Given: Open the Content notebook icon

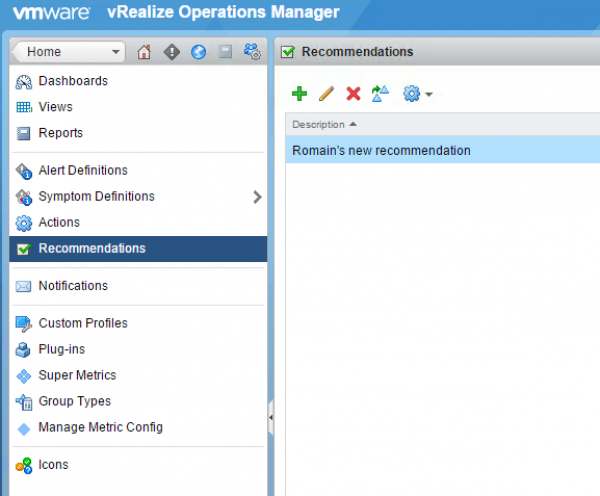Looking at the screenshot, I should point(225,52).
